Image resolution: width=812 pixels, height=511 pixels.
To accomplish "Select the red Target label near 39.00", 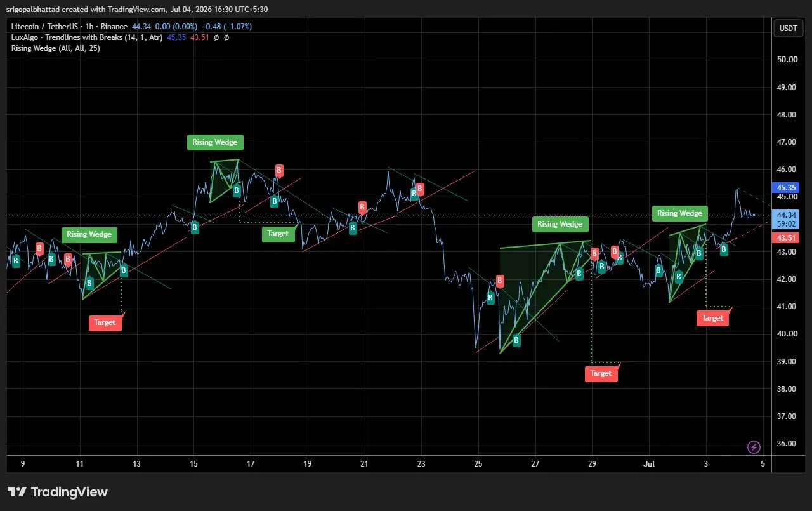I will (601, 373).
